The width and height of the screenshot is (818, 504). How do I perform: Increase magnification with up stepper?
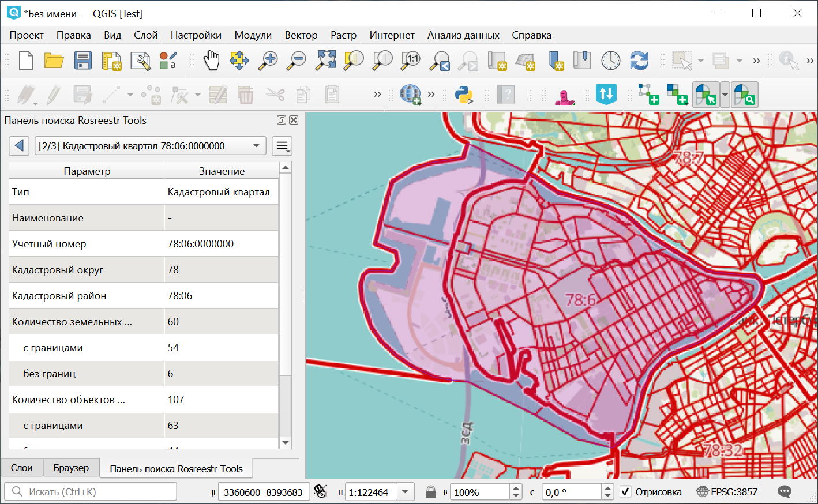pyautogui.click(x=516, y=488)
